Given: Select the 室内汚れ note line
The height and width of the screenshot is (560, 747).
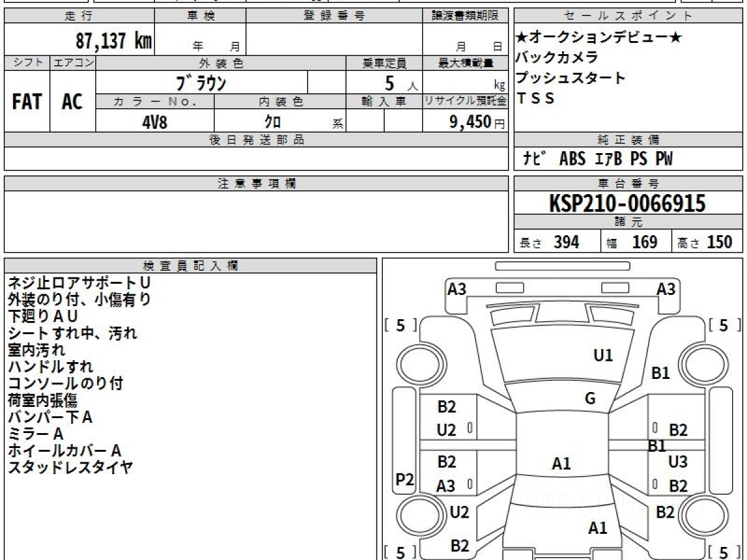Looking at the screenshot, I should tap(35, 350).
